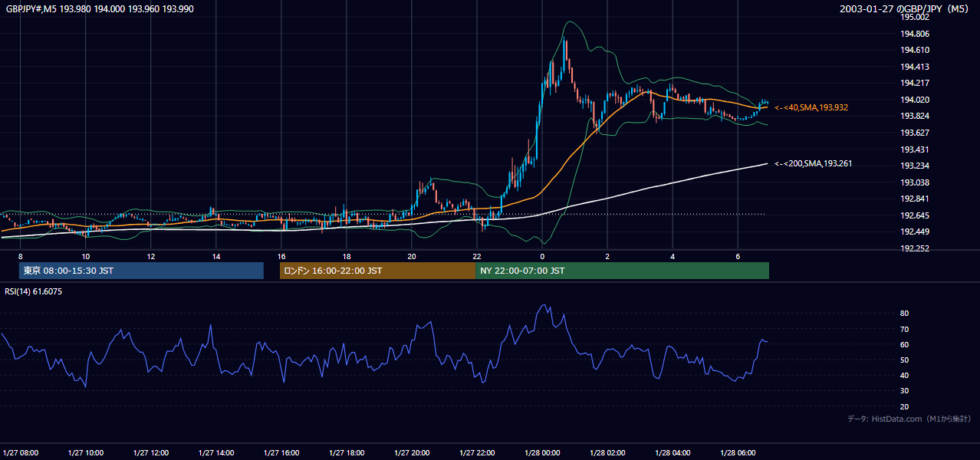
Task: Click hour label 4 under price chart
Action: (x=673, y=256)
